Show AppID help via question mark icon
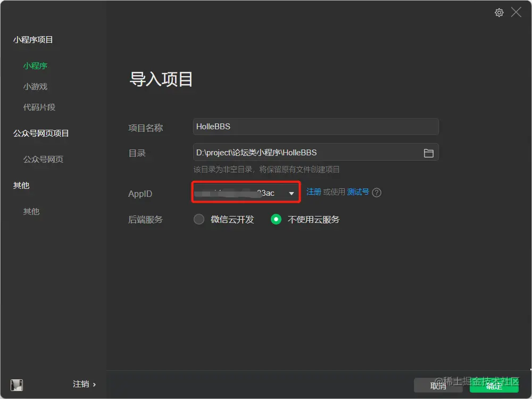This screenshot has width=532, height=399. point(377,193)
